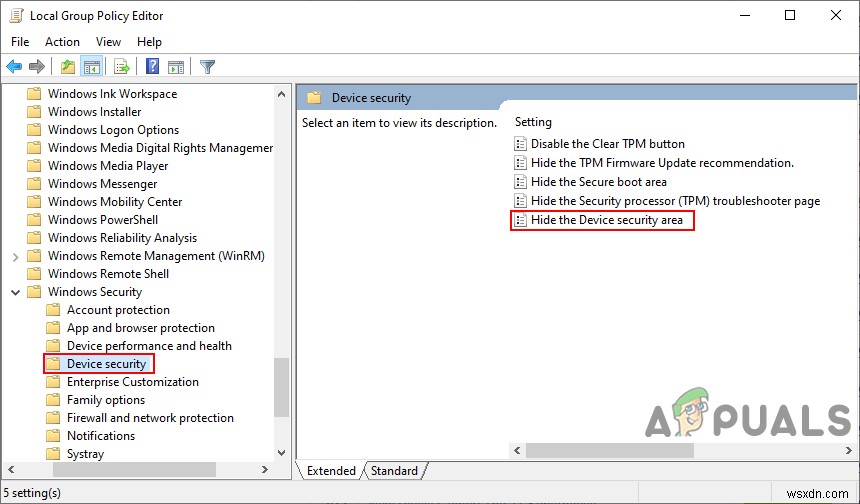Screen dimensions: 860x504
Task: Select Enterprise Customization subfolder
Action: 133,382
